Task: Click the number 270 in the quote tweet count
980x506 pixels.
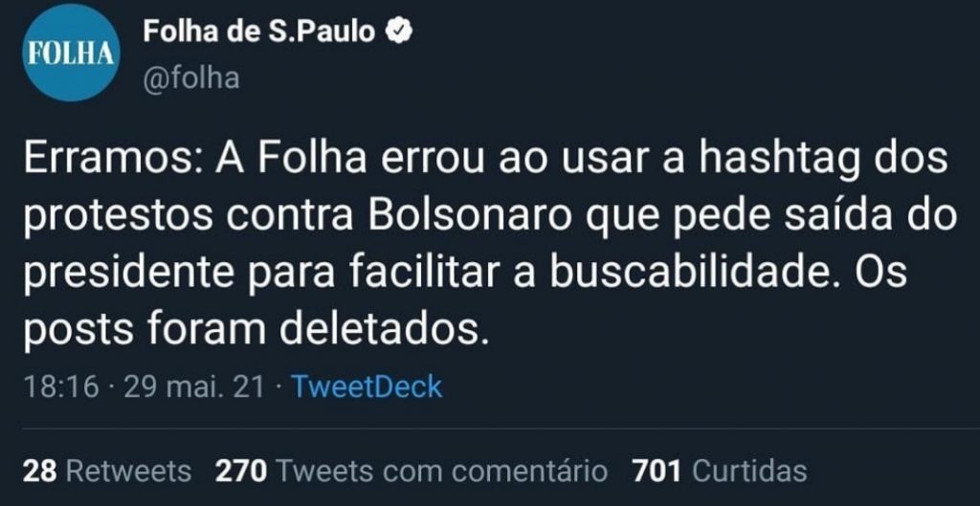Action: (x=241, y=471)
